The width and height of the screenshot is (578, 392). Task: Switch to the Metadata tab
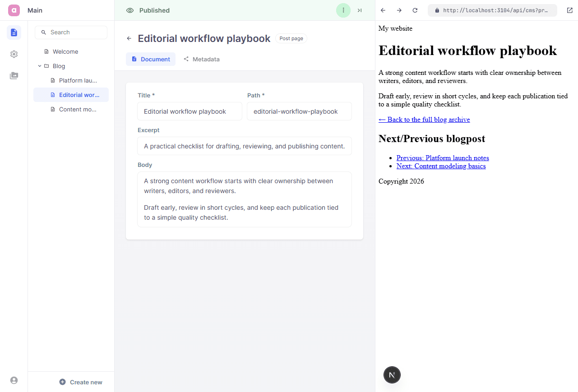click(x=202, y=59)
